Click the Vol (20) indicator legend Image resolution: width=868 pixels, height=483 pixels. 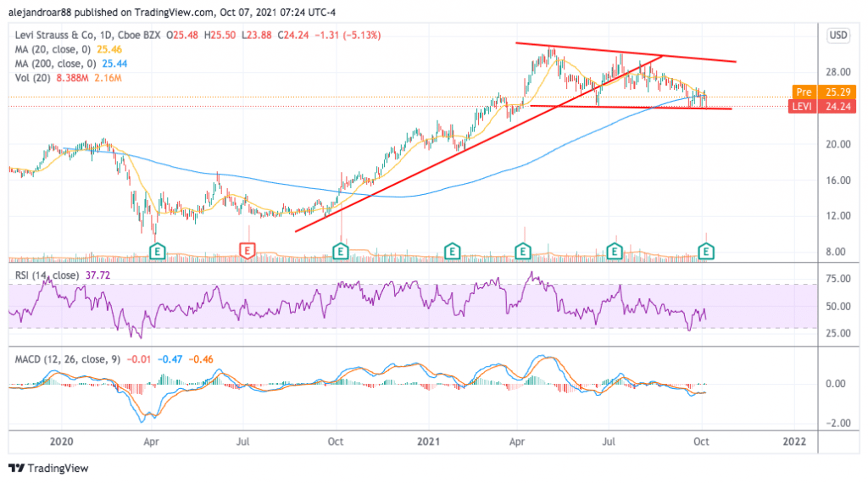[x=33, y=78]
